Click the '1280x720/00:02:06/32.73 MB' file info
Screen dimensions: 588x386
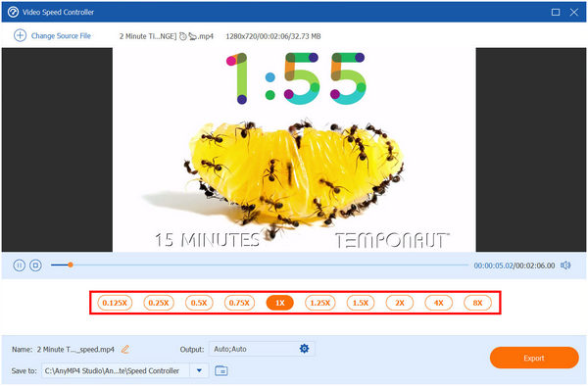[273, 36]
